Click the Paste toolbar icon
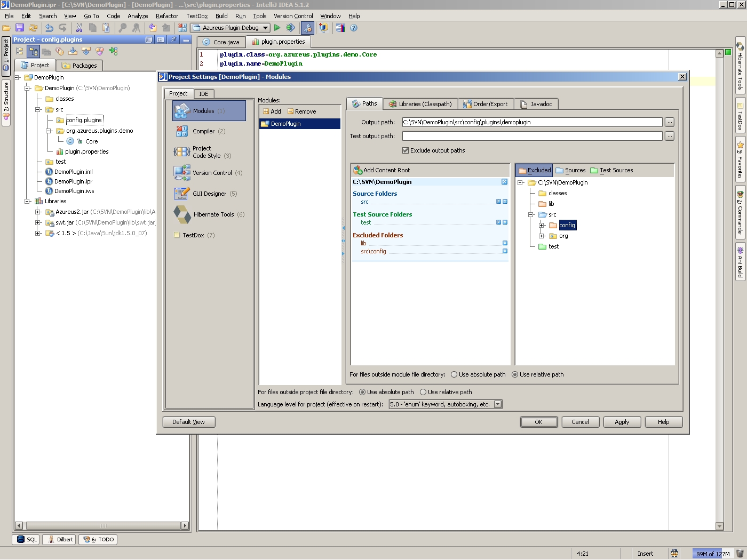The image size is (747, 560). 106,28
